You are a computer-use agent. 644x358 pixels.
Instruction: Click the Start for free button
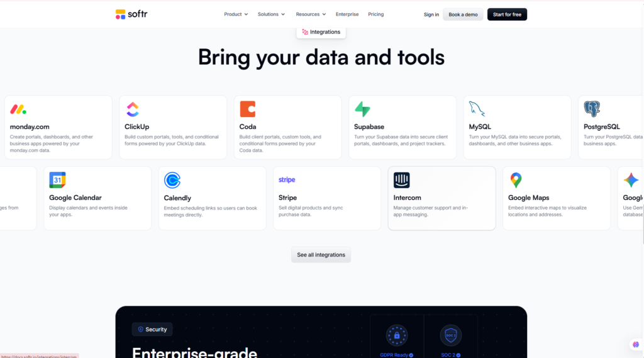pyautogui.click(x=507, y=14)
